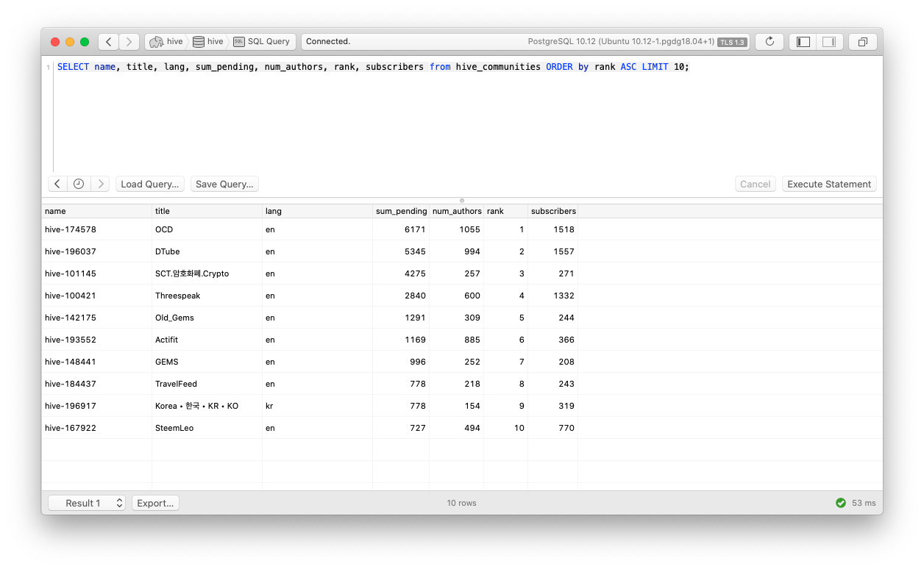Screen dimensions: 924x569
Task: Click into the SQL query editor text
Action: click(x=373, y=67)
